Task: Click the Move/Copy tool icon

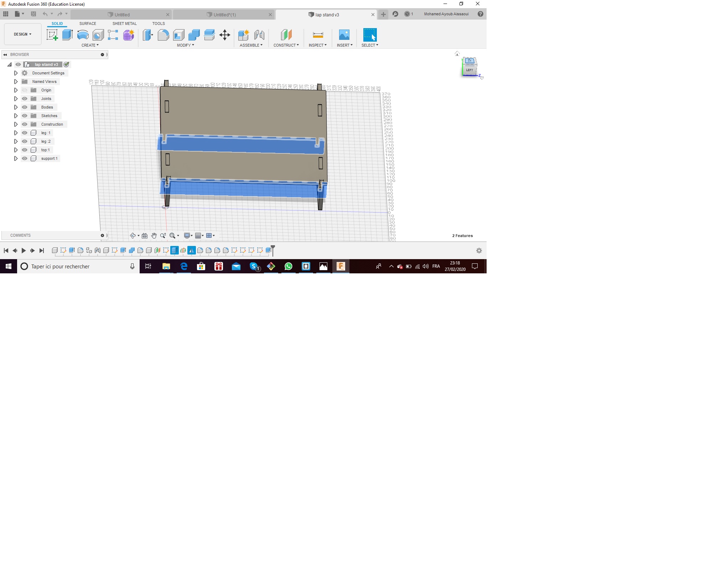Action: point(225,35)
